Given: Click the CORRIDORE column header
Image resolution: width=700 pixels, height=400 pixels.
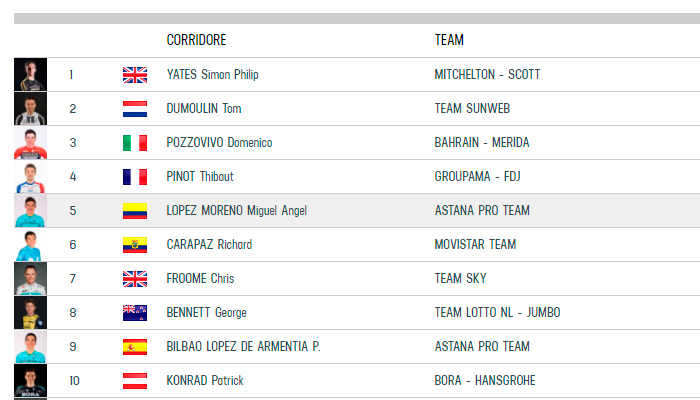Looking at the screenshot, I should tap(196, 40).
